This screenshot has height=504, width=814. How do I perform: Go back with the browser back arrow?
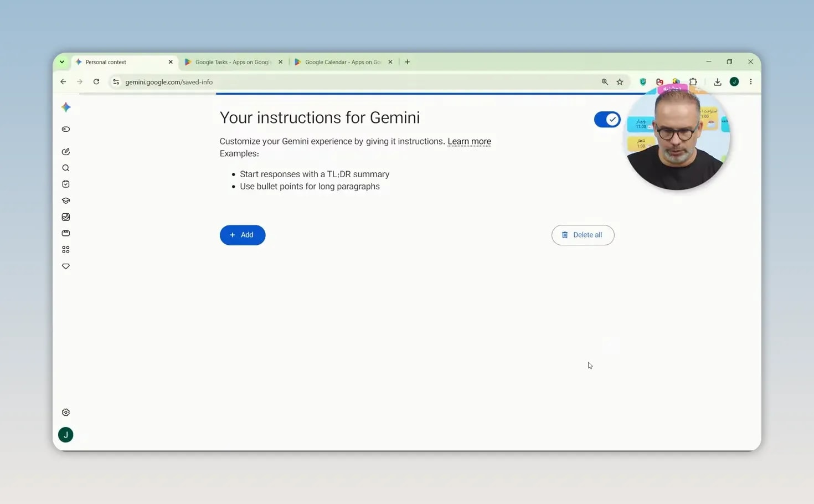(x=63, y=82)
